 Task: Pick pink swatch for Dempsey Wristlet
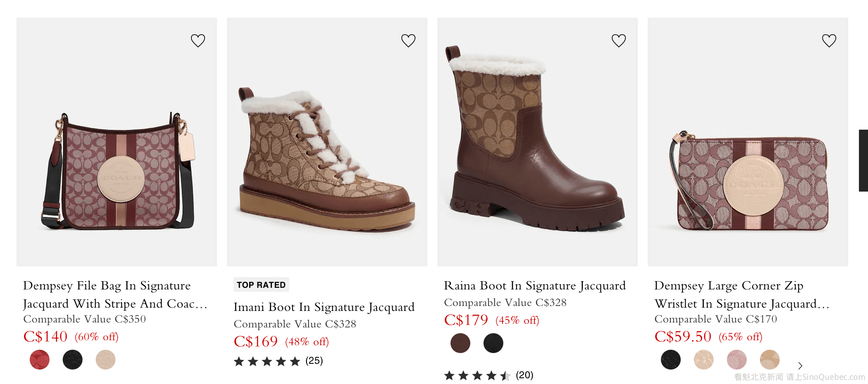737,360
